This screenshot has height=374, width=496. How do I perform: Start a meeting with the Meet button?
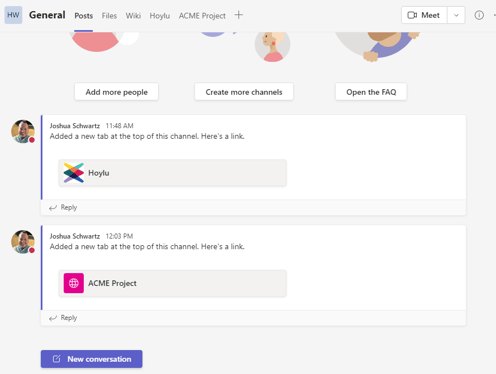(x=424, y=15)
